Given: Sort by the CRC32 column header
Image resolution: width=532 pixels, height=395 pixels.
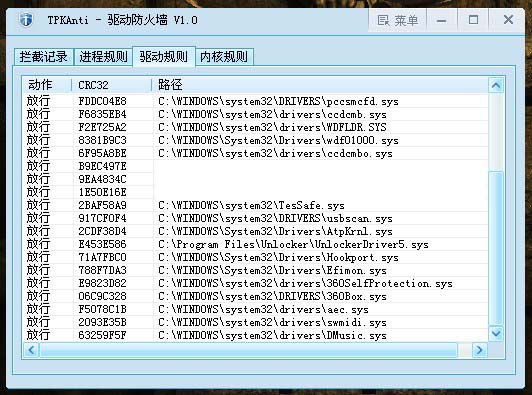Looking at the screenshot, I should (x=112, y=85).
